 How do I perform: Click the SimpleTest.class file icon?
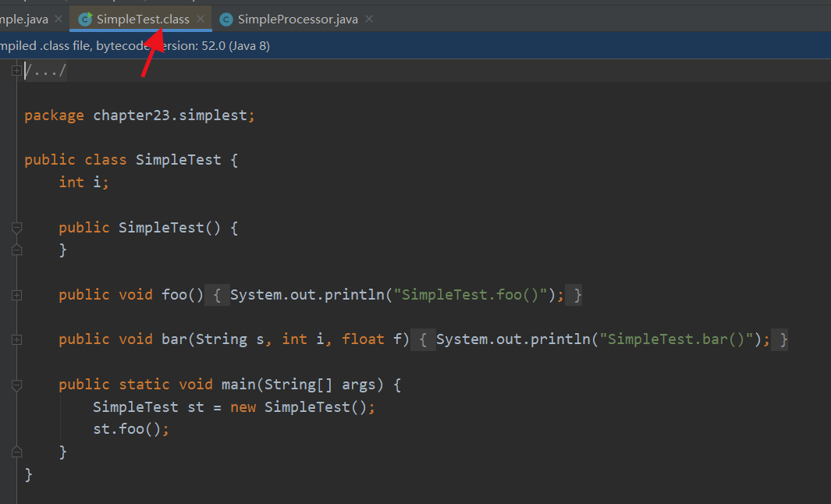(x=85, y=20)
